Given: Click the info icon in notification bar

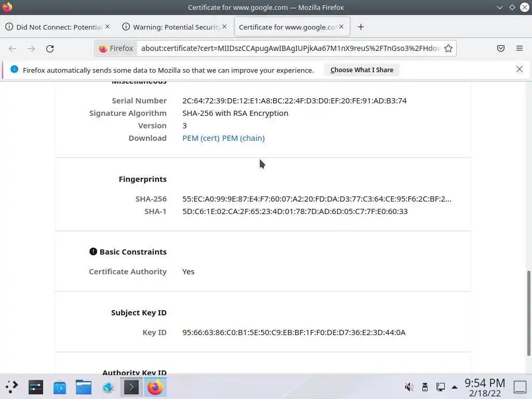Looking at the screenshot, I should pos(14,69).
